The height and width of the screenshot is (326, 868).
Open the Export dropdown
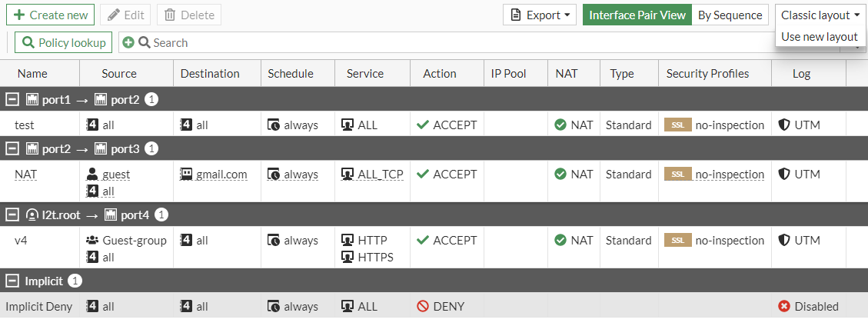539,15
